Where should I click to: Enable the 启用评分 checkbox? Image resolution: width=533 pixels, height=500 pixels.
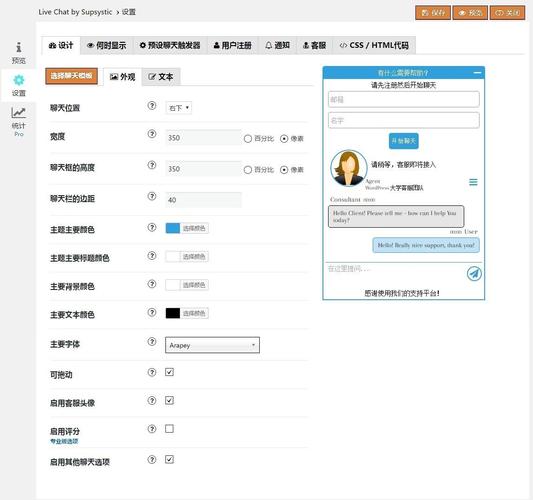tap(169, 429)
